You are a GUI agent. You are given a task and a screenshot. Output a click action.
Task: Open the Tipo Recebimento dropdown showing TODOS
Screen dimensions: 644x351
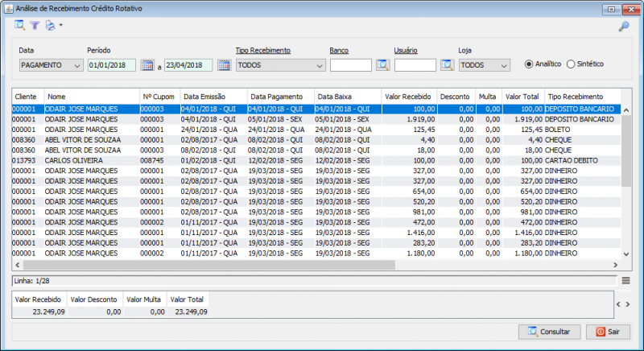tap(281, 65)
